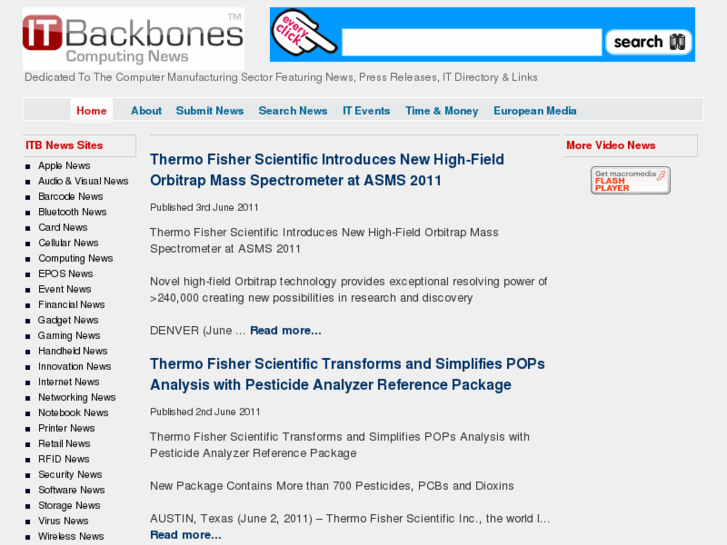The height and width of the screenshot is (545, 727).
Task: Read more of the DENVER article
Action: click(286, 330)
